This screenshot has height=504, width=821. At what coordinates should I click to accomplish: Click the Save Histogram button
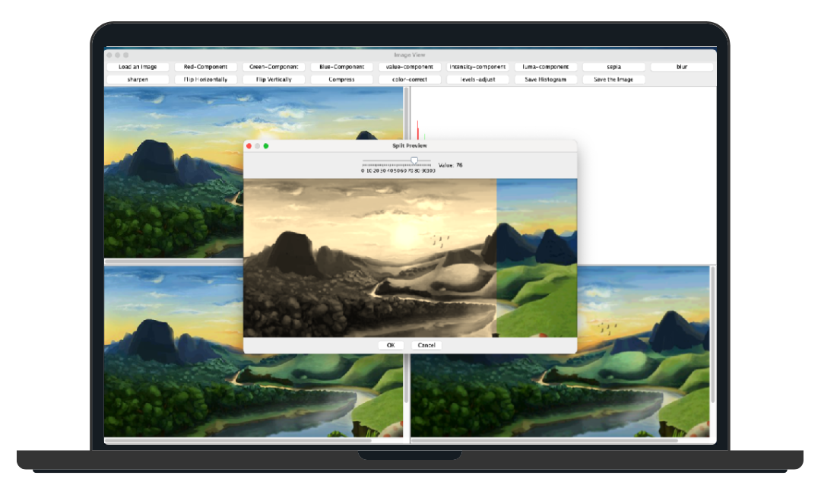click(x=546, y=79)
